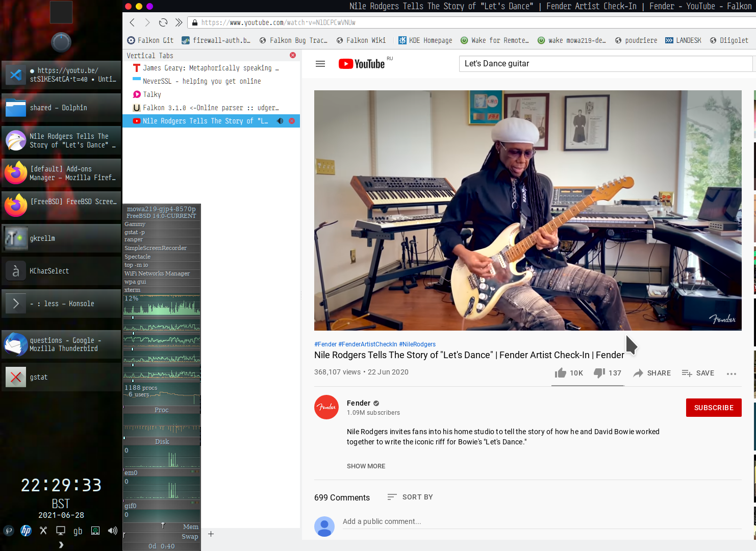Mute the Nile Rodgers tab audio
This screenshot has height=551, width=756.
[x=280, y=121]
